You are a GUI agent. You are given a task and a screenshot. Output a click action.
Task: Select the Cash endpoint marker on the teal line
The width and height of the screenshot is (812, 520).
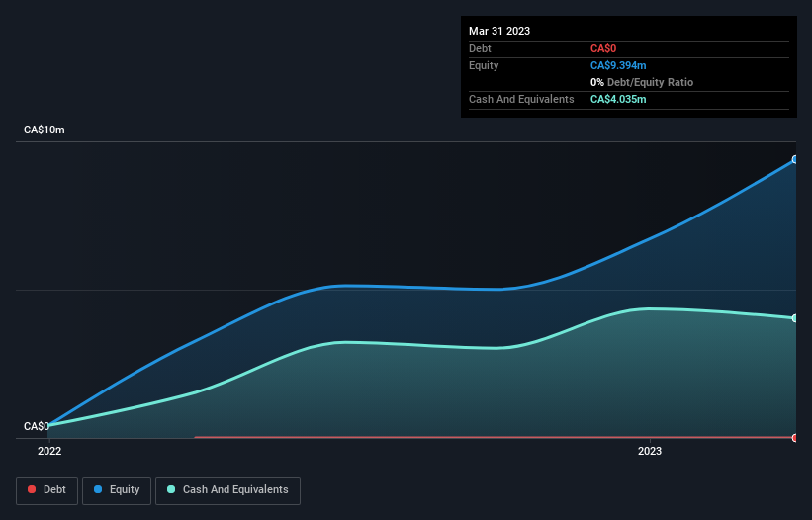(x=795, y=318)
